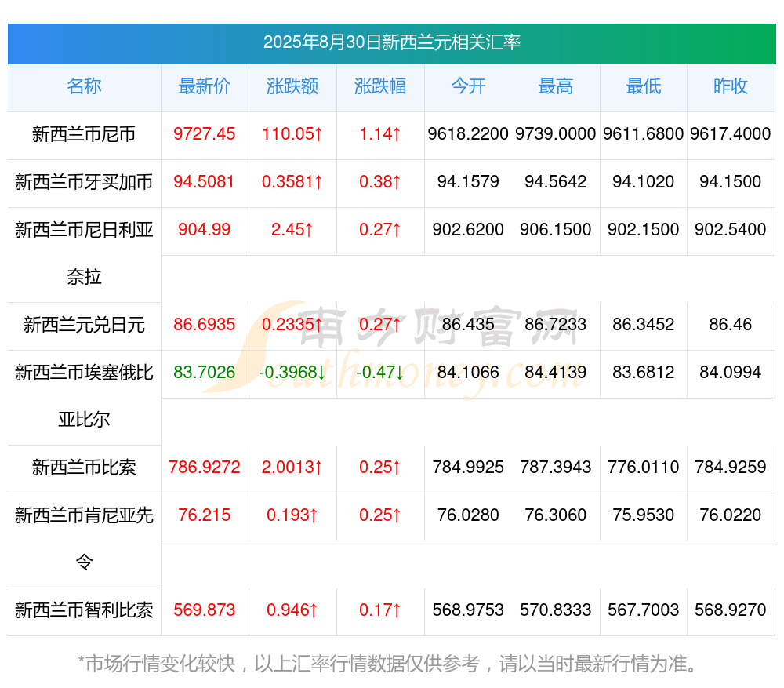This screenshot has height=688, width=784.
Task: Click high value 906.1500
Action: 556,230
